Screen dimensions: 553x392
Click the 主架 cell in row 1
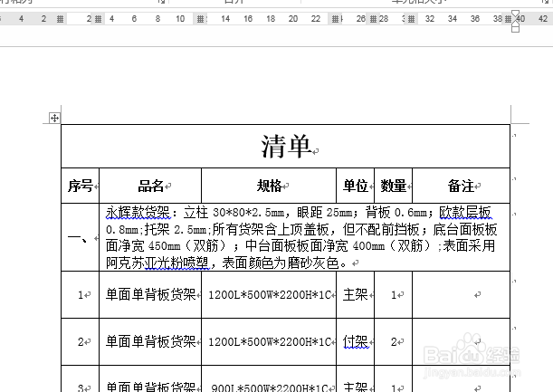pos(356,294)
